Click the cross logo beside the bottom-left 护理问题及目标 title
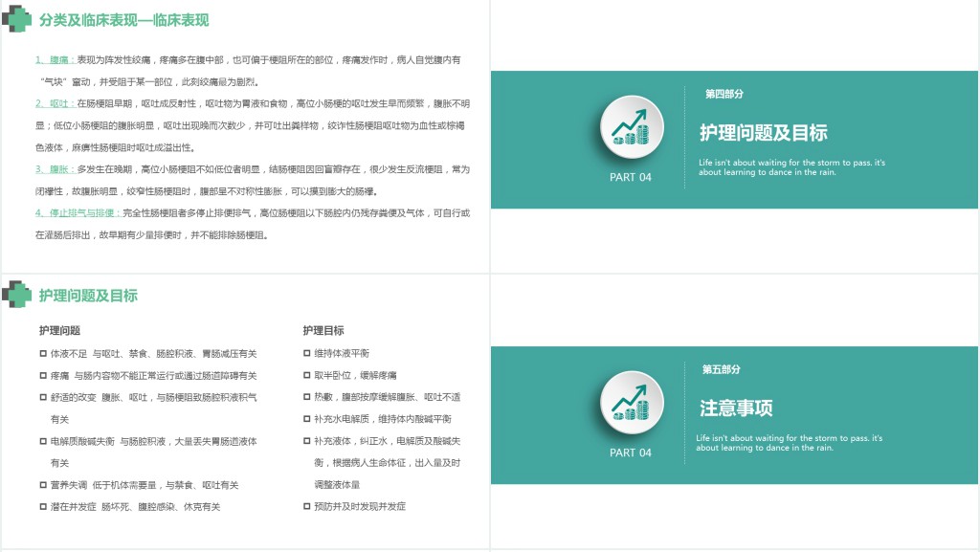980x552 pixels. (16, 294)
